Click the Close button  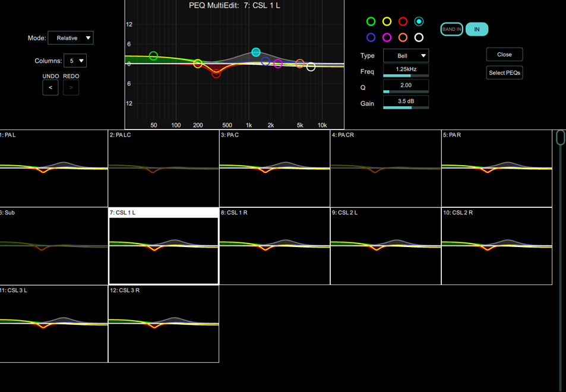click(x=504, y=55)
